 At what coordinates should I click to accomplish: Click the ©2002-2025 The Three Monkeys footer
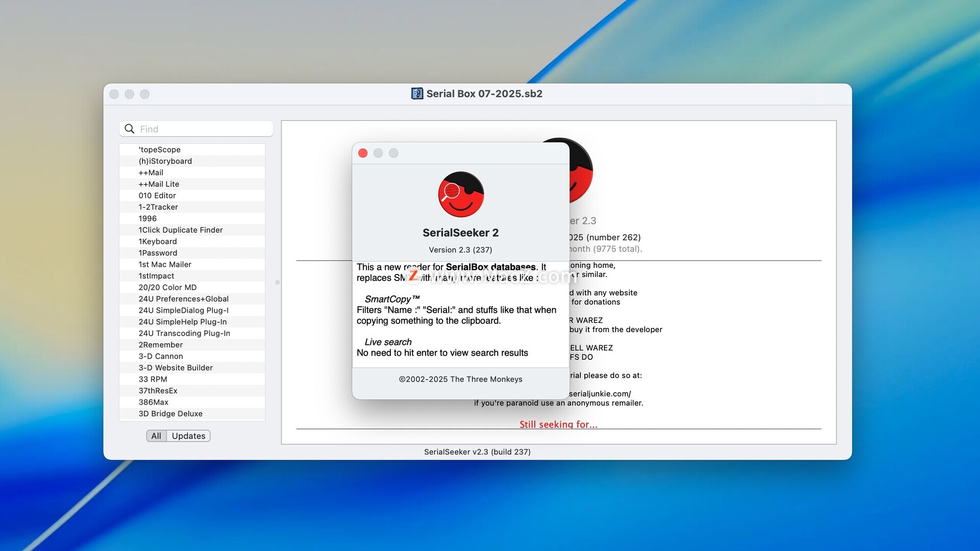[x=460, y=379]
